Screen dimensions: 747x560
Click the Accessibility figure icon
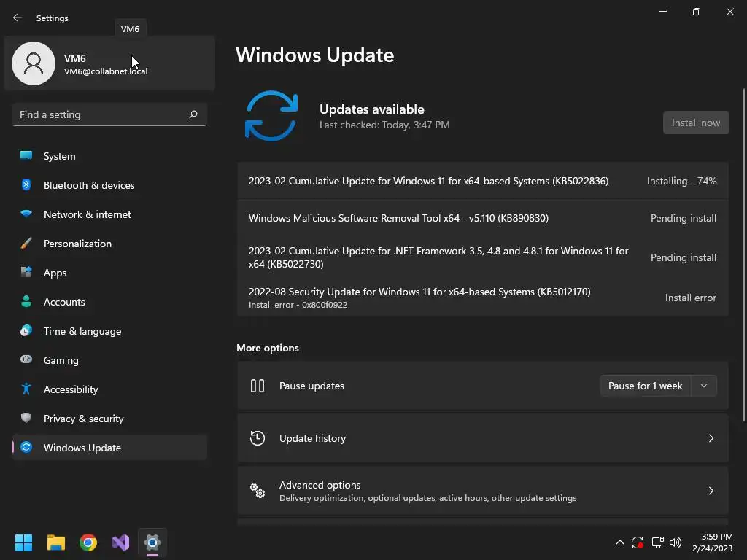tap(26, 389)
